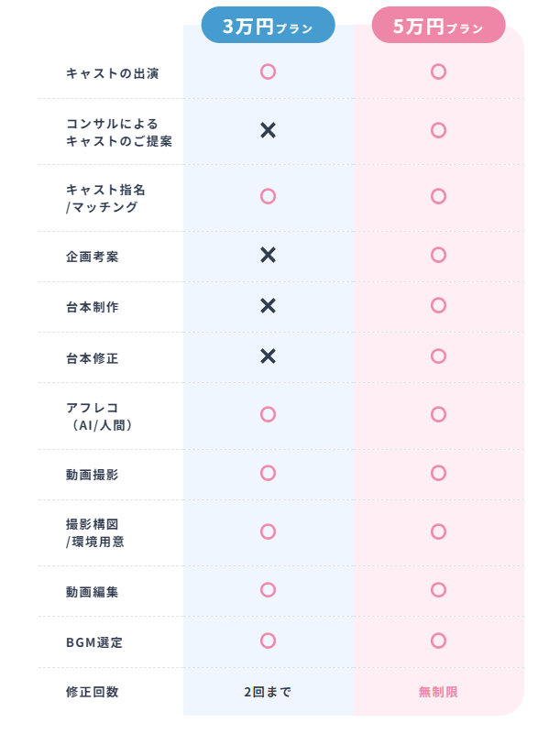
Task: Click the X mark for 台本制作 row
Action: coord(268,305)
